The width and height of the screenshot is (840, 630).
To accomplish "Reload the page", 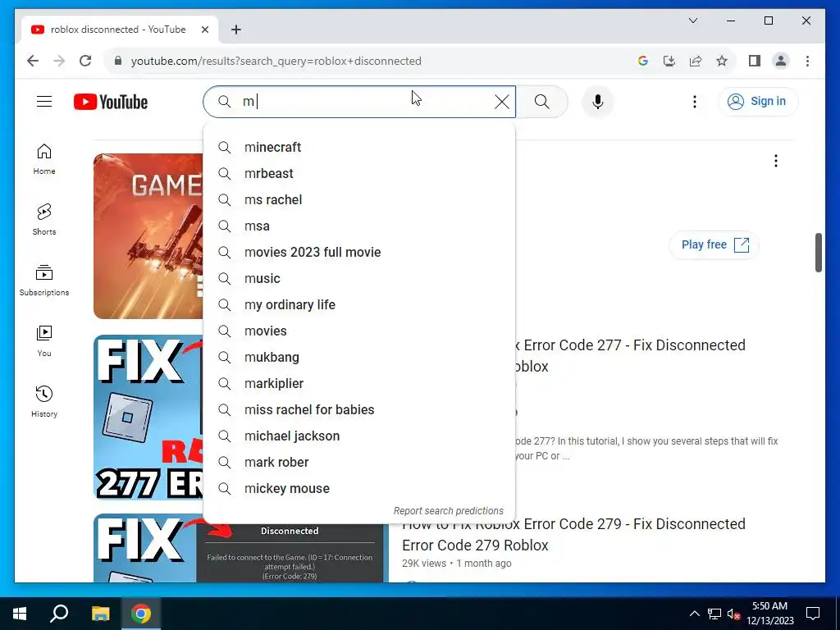I will (85, 61).
